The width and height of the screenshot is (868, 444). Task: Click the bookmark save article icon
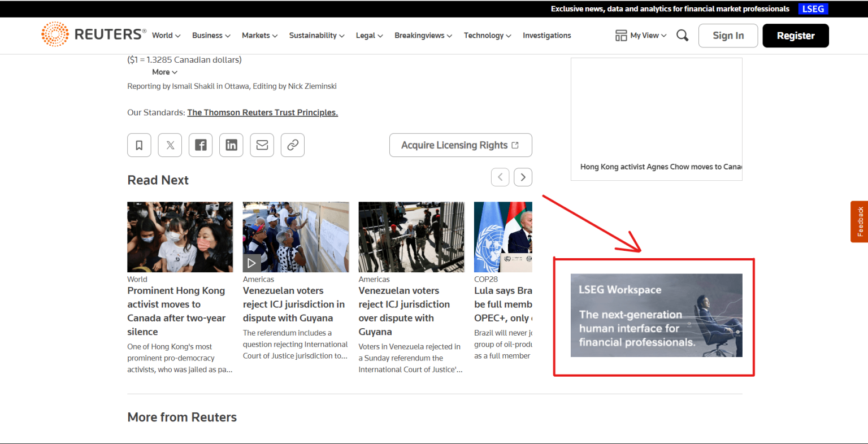139,145
